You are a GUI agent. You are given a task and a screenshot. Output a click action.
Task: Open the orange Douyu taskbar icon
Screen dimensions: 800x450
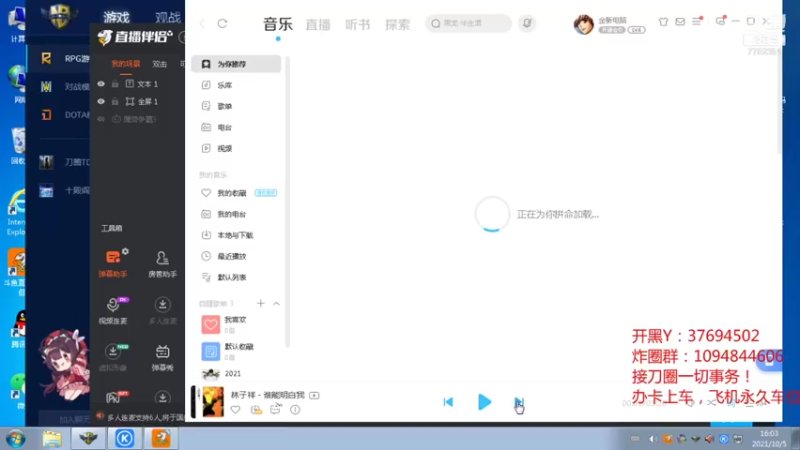point(161,439)
